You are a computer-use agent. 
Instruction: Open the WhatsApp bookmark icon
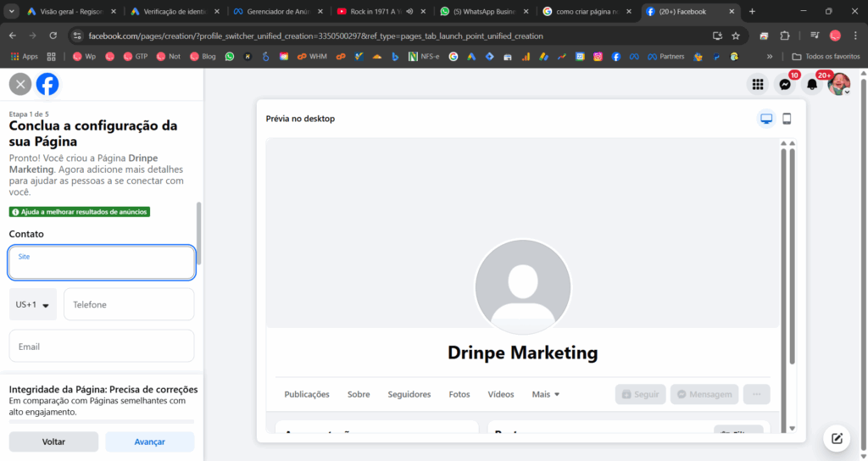pos(229,57)
